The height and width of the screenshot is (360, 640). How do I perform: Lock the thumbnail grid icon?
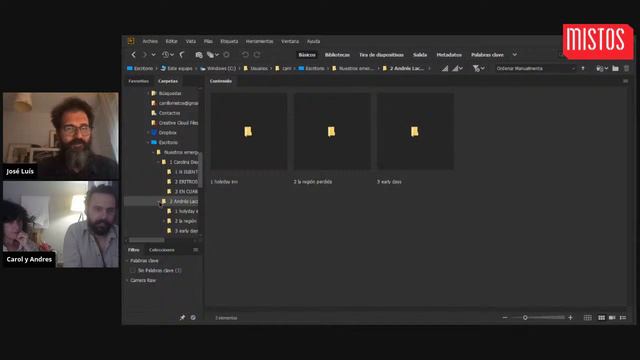tap(588, 318)
